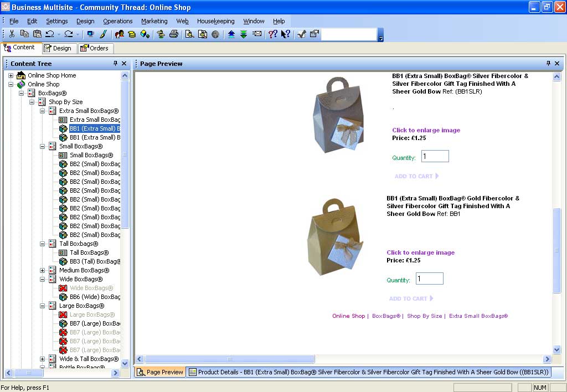
Task: Follow the Shop By Size breadcrumb link
Action: (x=424, y=316)
